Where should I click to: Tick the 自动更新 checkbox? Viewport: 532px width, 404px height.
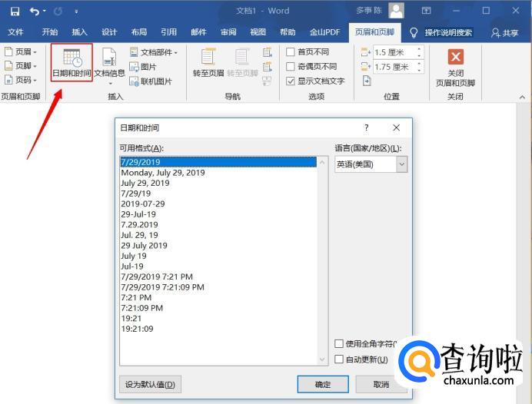pos(339,359)
